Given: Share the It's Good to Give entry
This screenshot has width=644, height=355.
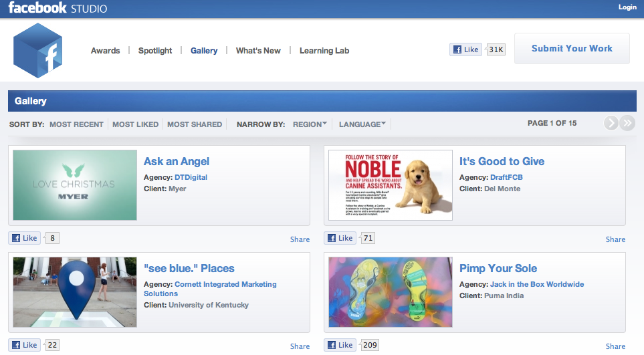Looking at the screenshot, I should click(615, 239).
